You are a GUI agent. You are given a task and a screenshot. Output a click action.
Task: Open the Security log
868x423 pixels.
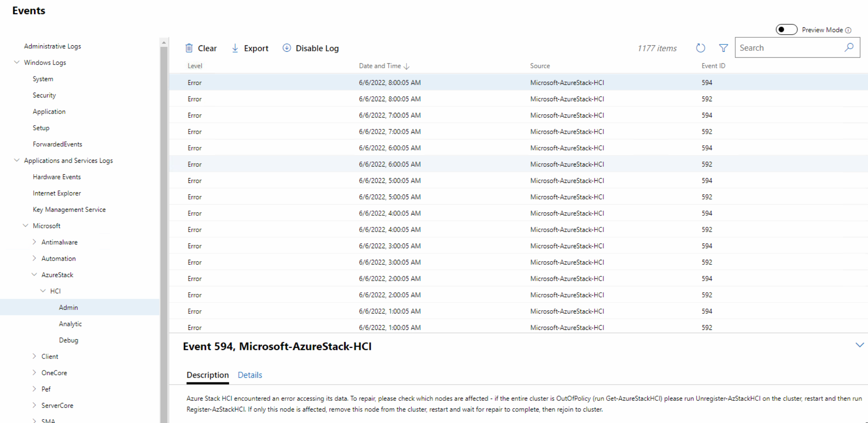(x=44, y=95)
